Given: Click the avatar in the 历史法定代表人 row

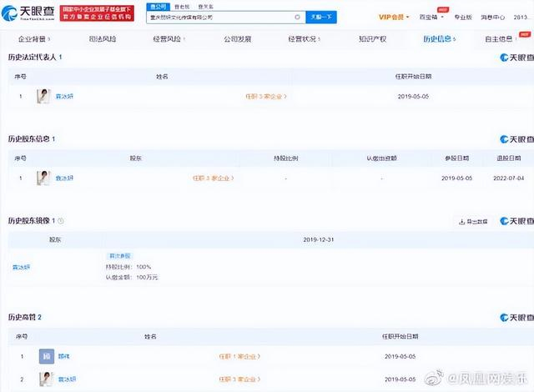Looking at the screenshot, I should coord(43,96).
